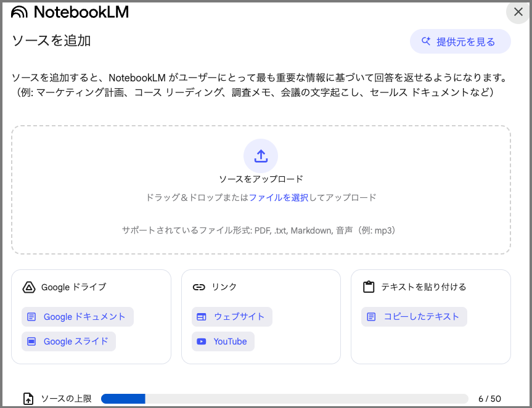
Task: Click the NotebookLM logo icon
Action: pos(19,12)
